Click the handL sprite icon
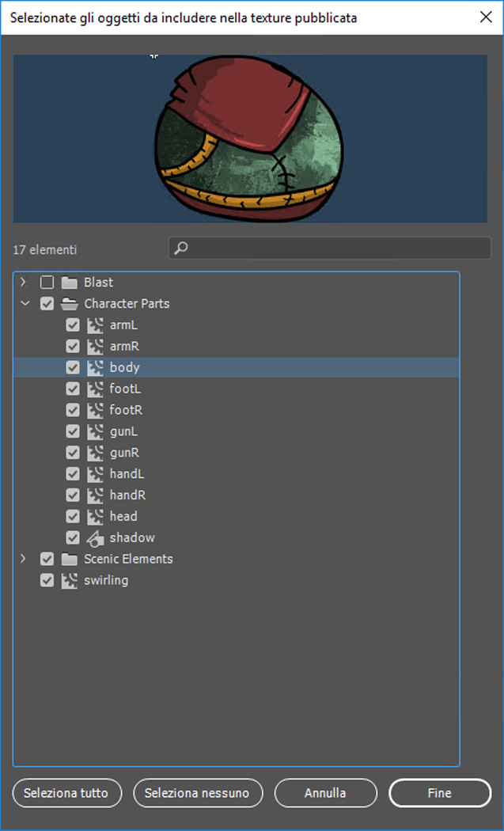The image size is (504, 831). click(95, 474)
